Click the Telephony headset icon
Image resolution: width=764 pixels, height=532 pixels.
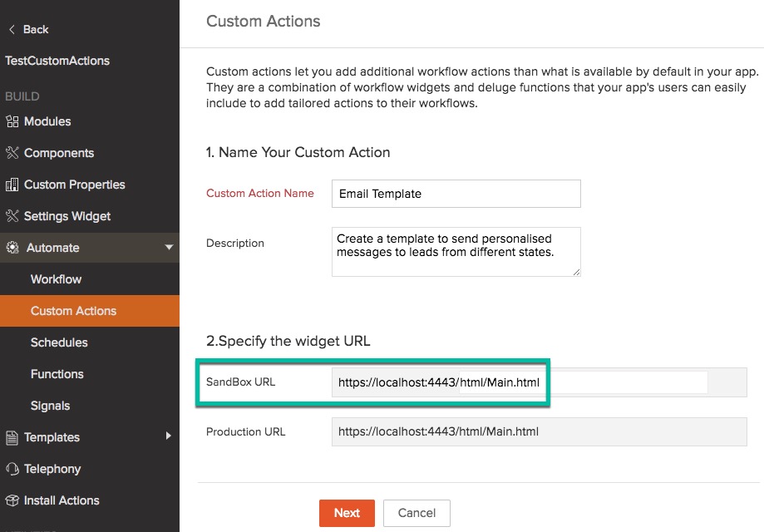pyautogui.click(x=12, y=469)
